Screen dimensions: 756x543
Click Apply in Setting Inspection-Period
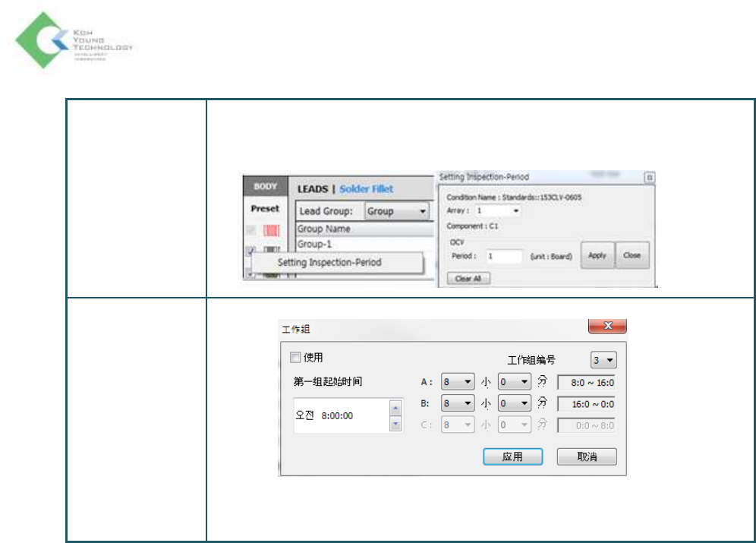point(597,255)
